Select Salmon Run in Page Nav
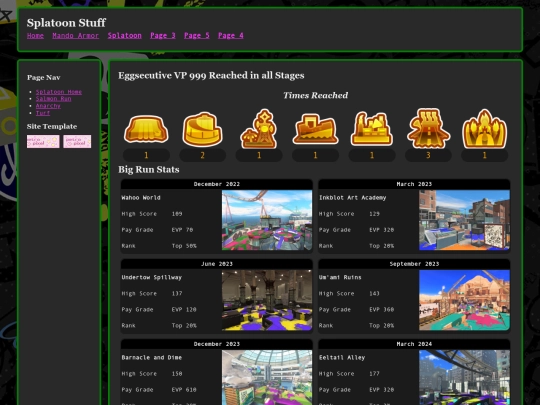540x405 pixels. [53, 99]
